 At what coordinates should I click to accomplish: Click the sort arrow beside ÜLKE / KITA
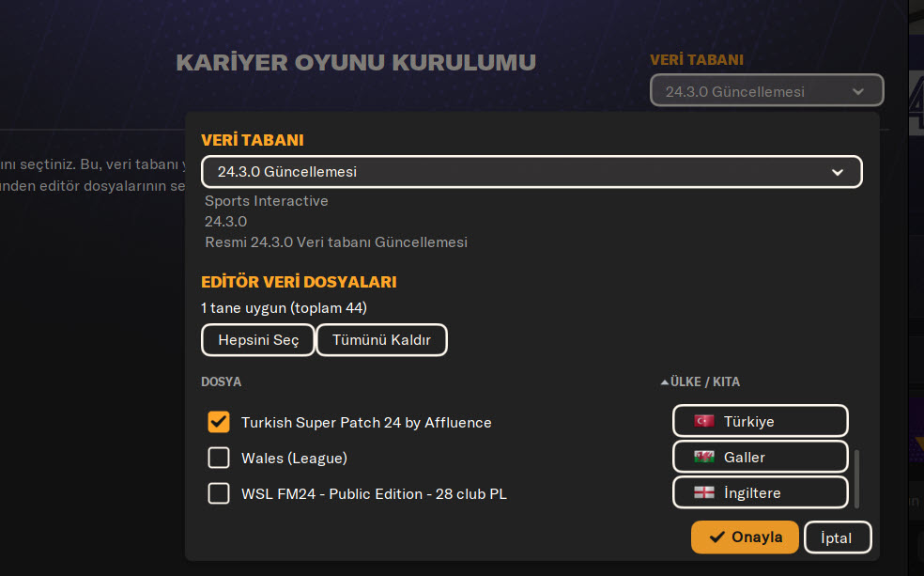pyautogui.click(x=665, y=382)
